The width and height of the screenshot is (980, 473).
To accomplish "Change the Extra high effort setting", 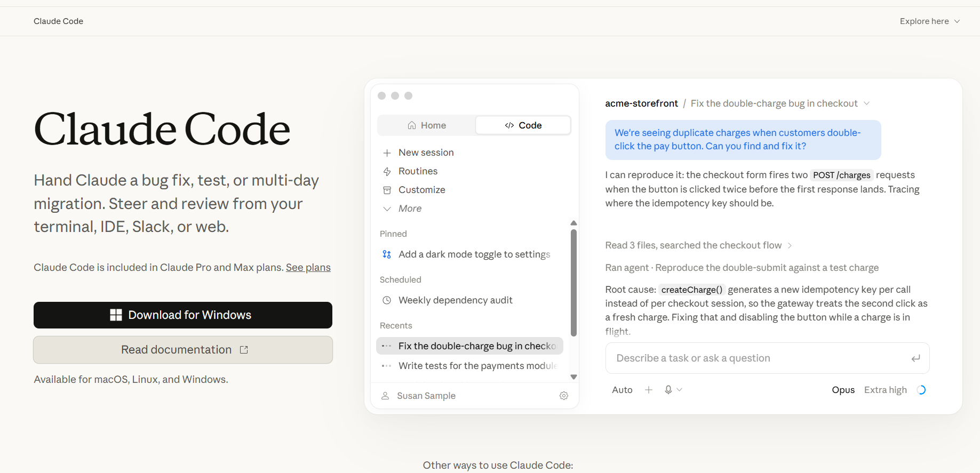I will click(x=886, y=390).
